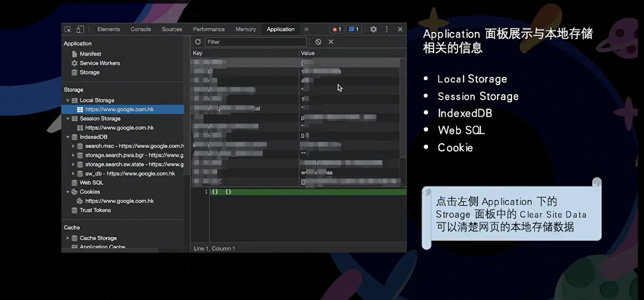The image size is (644, 300).
Task: Click the Line 1, Column 1 status text
Action: 214,249
